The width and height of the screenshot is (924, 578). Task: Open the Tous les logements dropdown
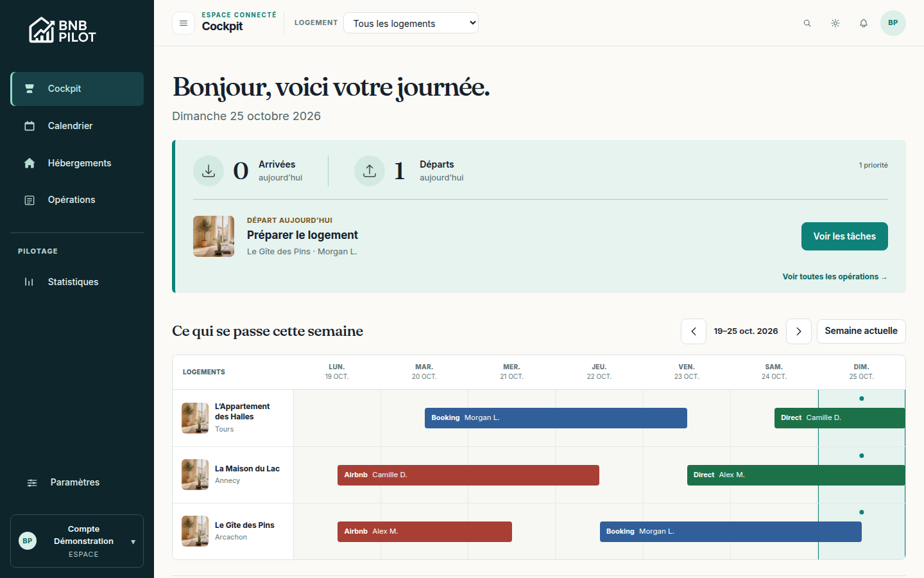[411, 23]
